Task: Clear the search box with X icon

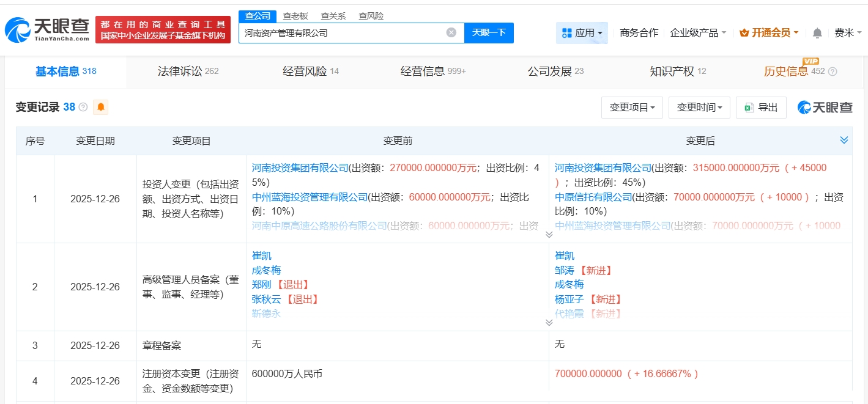Action: tap(451, 32)
